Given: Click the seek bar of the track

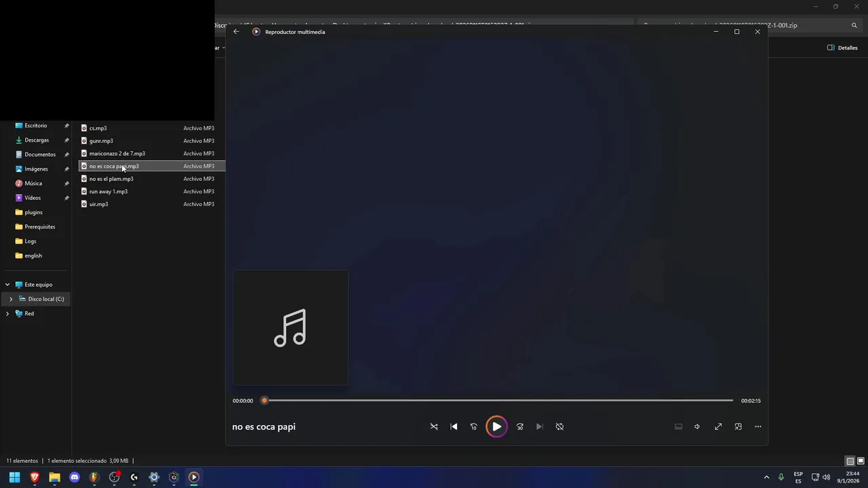Looking at the screenshot, I should tap(498, 401).
